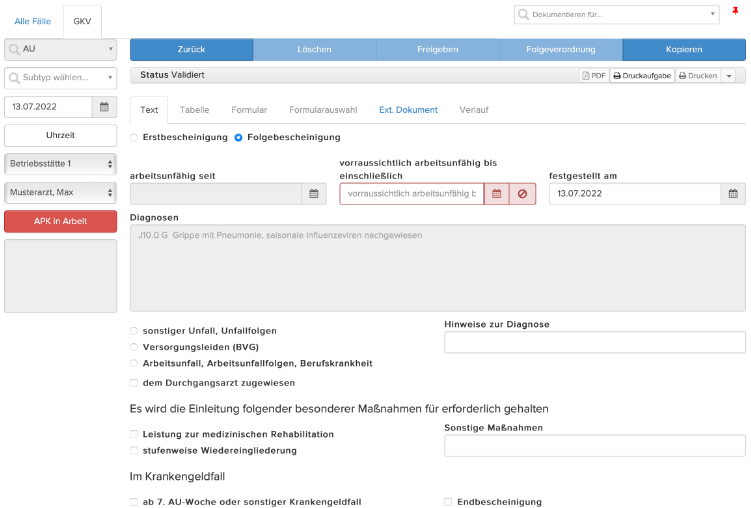Export document via PDF icon button

(x=594, y=76)
